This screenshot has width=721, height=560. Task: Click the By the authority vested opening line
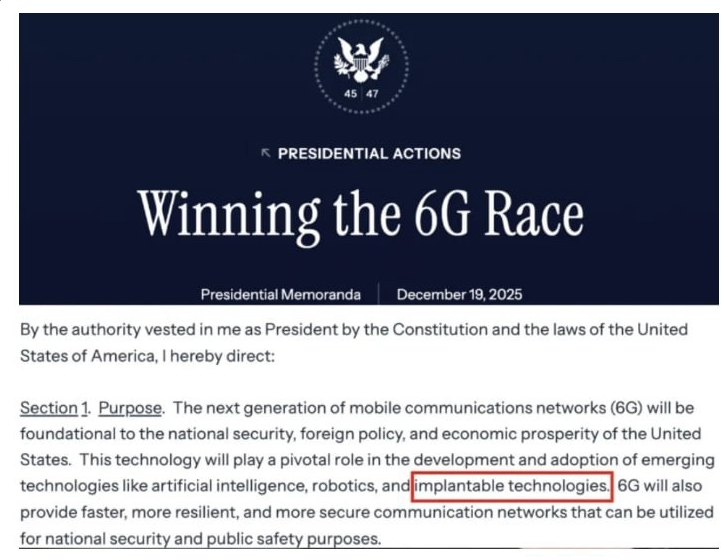pyautogui.click(x=354, y=330)
